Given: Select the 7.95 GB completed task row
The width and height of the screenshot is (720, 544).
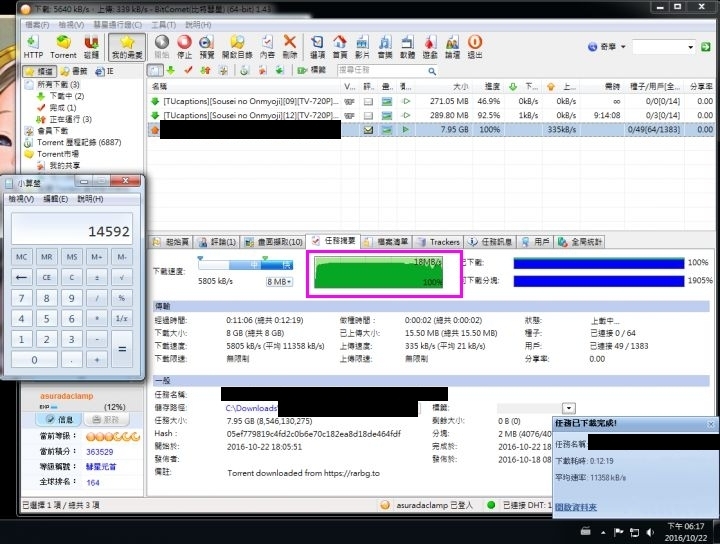Looking at the screenshot, I should [x=431, y=130].
